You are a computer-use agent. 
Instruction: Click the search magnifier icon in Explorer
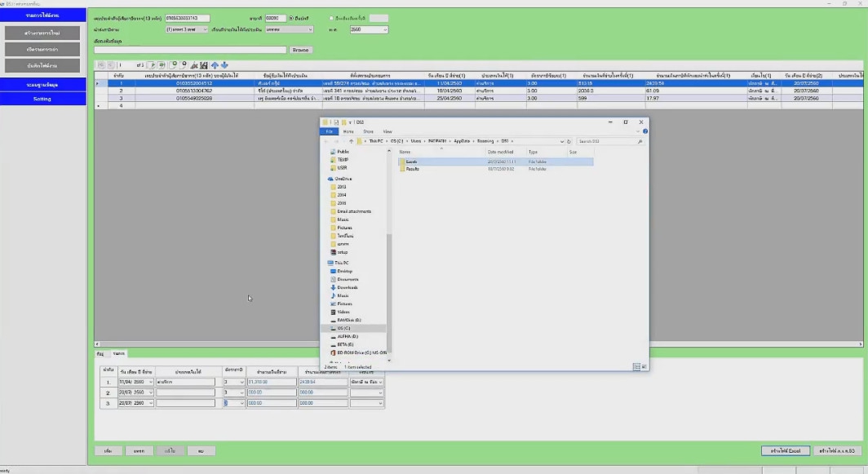tap(640, 141)
